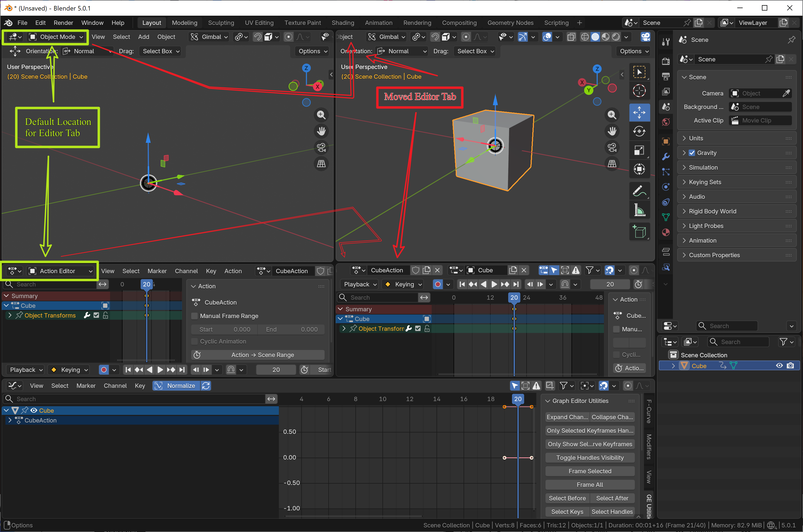The height and width of the screenshot is (532, 803).
Task: Activate the Scale tool
Action: (639, 150)
